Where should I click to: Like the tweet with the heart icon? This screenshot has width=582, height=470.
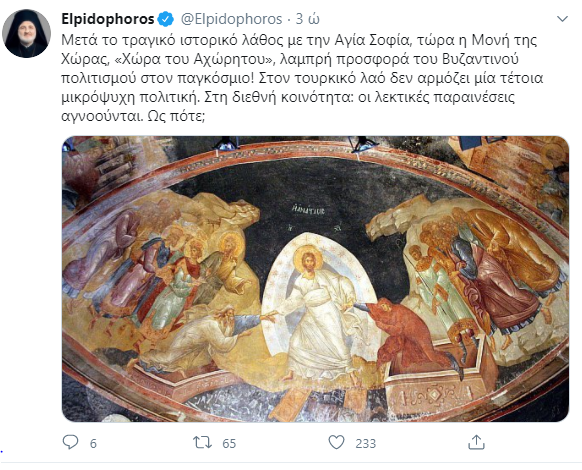tap(337, 442)
